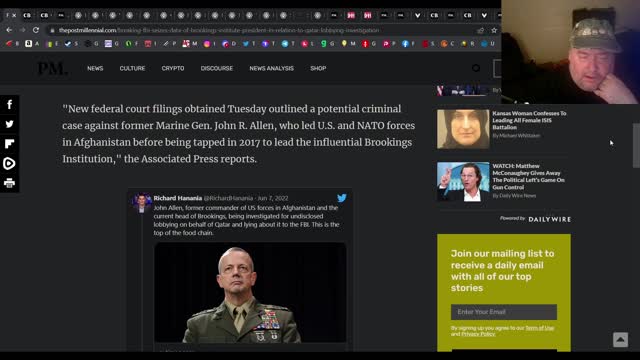Click the DAILYWIRE powered-by logo
The width and height of the screenshot is (640, 360).
click(x=549, y=219)
